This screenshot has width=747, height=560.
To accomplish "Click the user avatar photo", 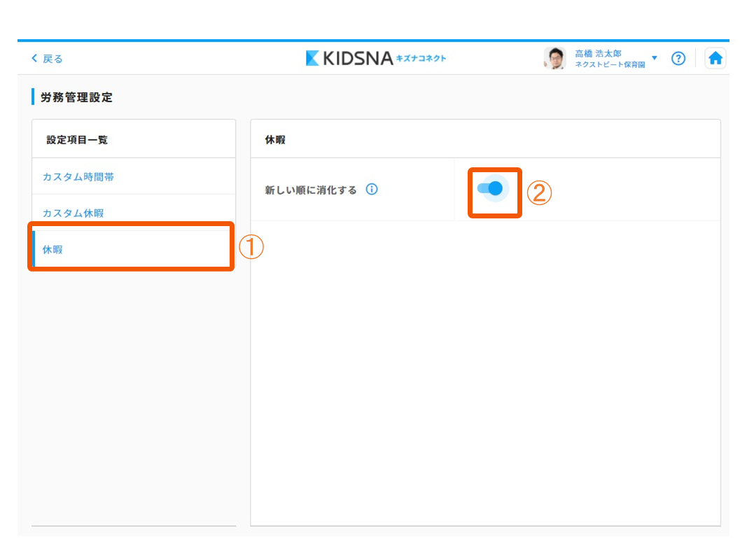I will [x=554, y=59].
